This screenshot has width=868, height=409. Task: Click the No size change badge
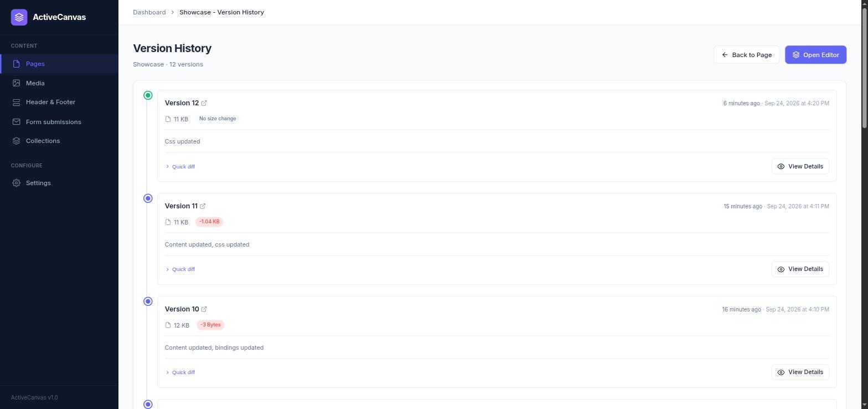[218, 119]
